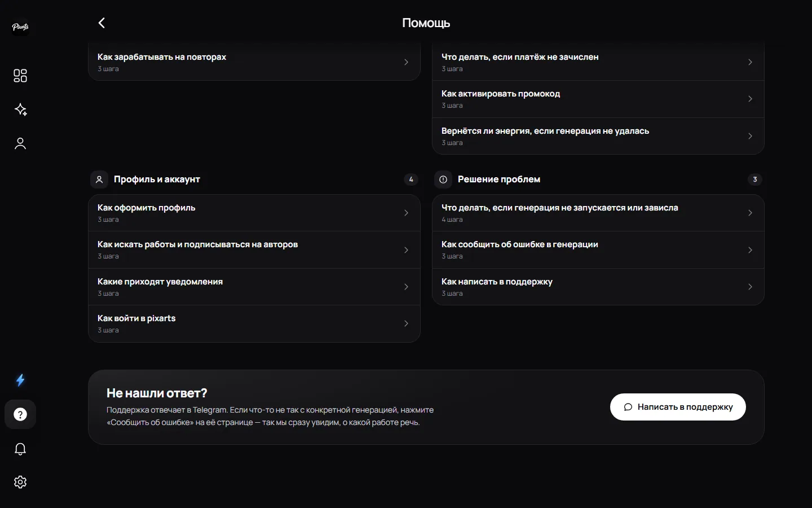Click 'Профиль и аккаунт' section heading

pos(157,179)
